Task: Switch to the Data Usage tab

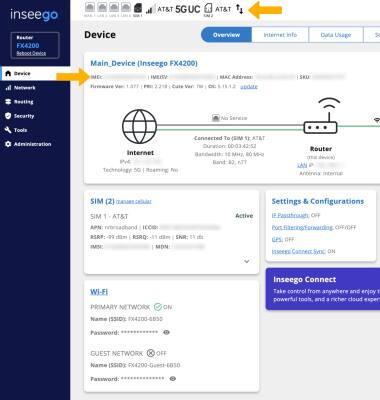Action: point(336,35)
